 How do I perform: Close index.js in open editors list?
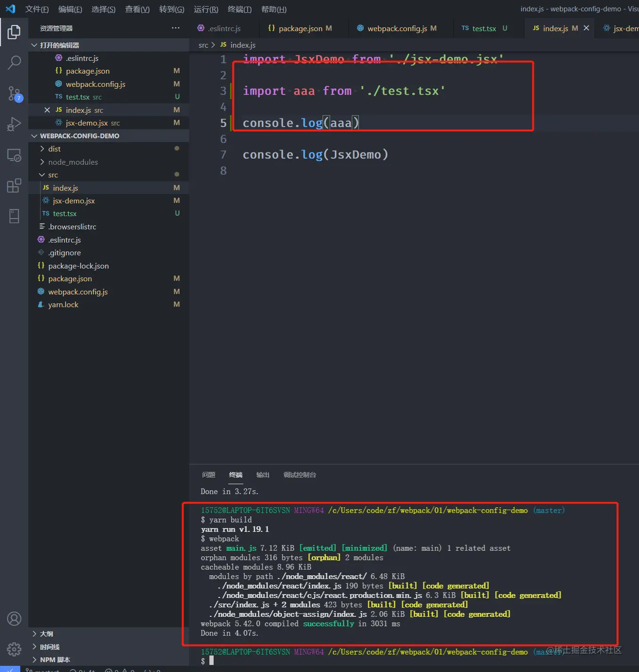click(x=47, y=110)
